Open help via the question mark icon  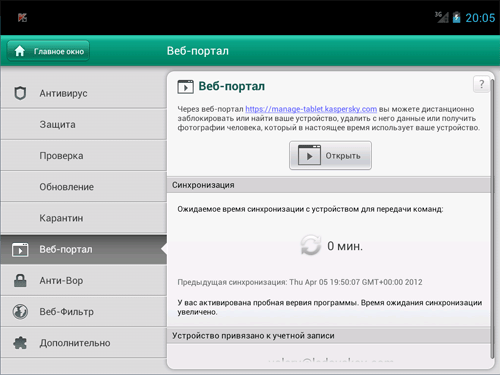(481, 84)
